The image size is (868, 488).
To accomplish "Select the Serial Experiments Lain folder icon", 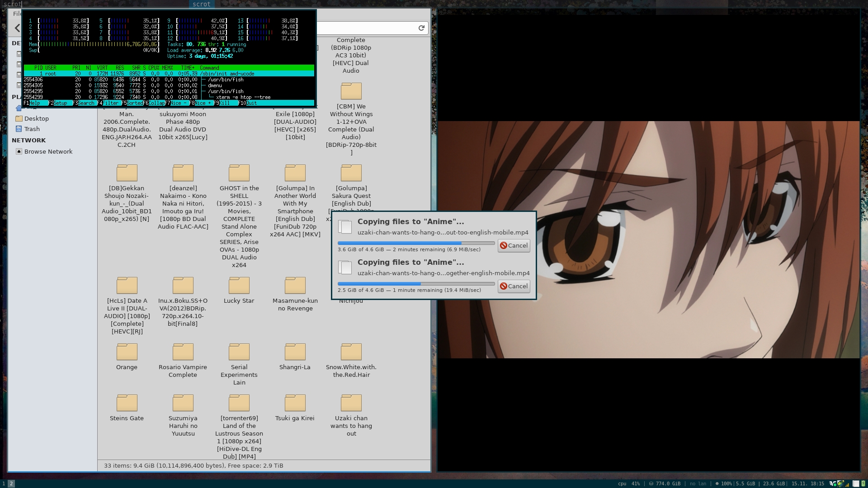I will point(239,352).
